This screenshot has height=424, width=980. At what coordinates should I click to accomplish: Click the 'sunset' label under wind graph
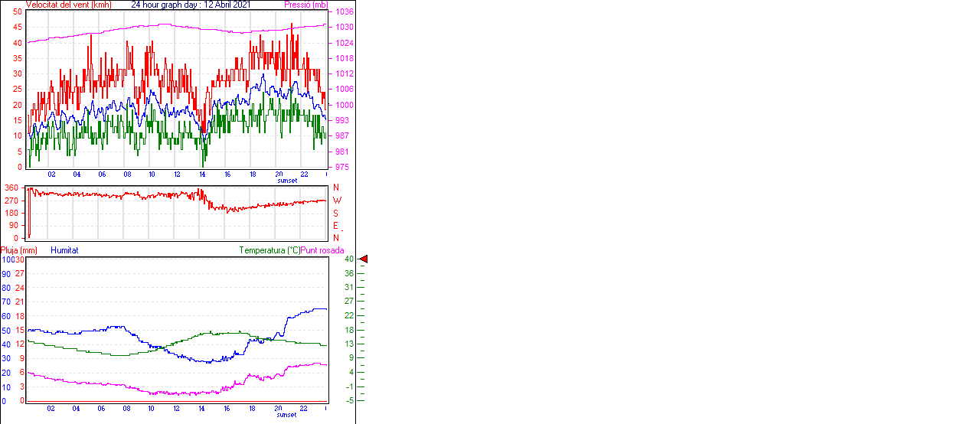286,181
